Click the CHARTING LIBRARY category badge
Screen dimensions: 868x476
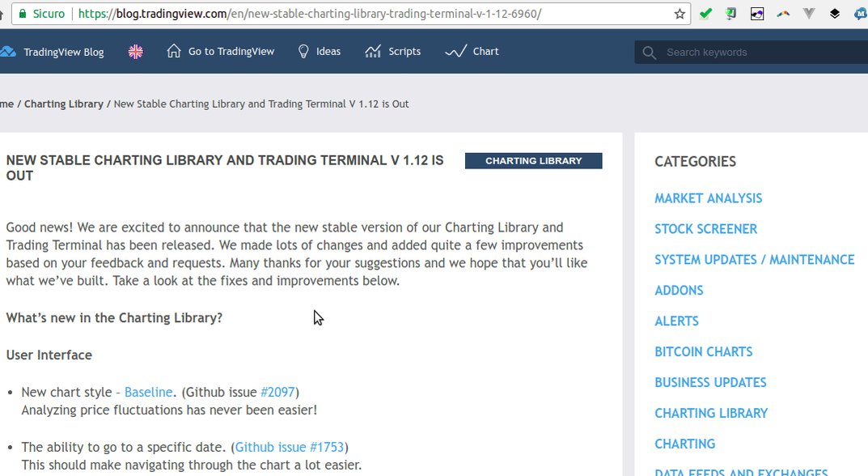(534, 161)
